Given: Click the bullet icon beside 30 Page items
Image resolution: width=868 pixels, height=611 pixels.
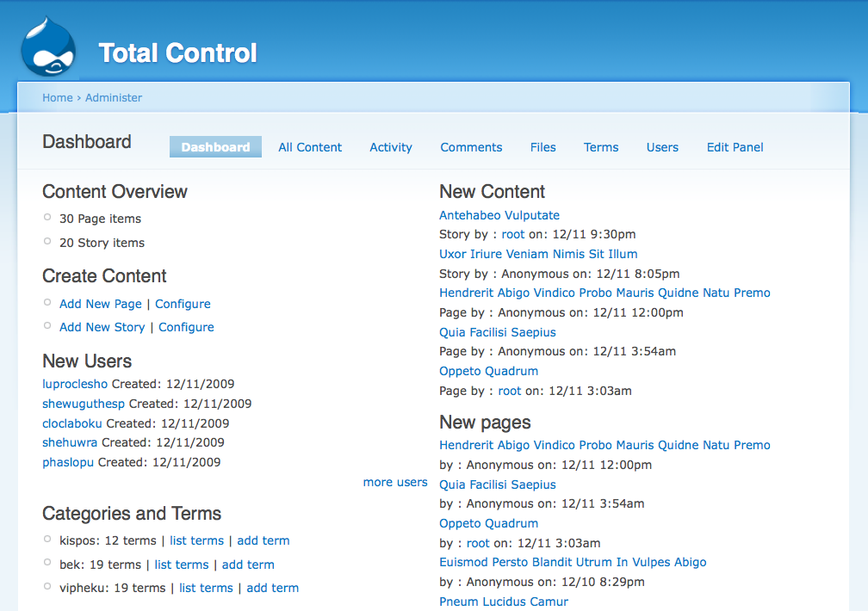Looking at the screenshot, I should point(47,217).
